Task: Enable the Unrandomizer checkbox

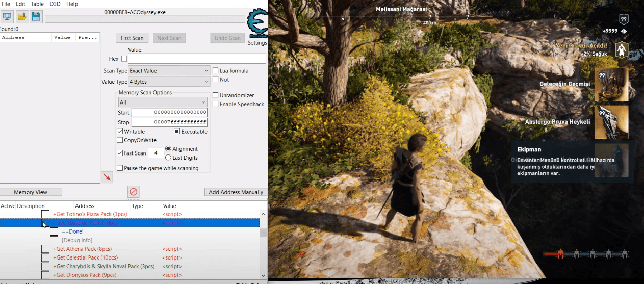Action: tap(216, 95)
